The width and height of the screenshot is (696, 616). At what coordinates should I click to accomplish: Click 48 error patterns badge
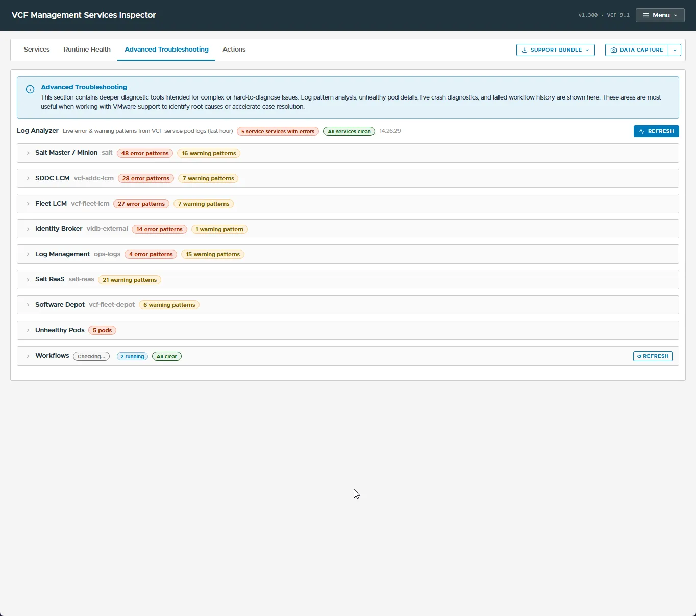coord(145,153)
